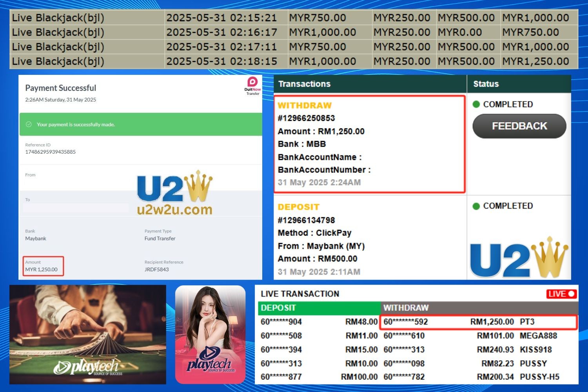
Task: Click Live Blackjack(bjl) in the 02:17:11 row
Action: tap(58, 47)
